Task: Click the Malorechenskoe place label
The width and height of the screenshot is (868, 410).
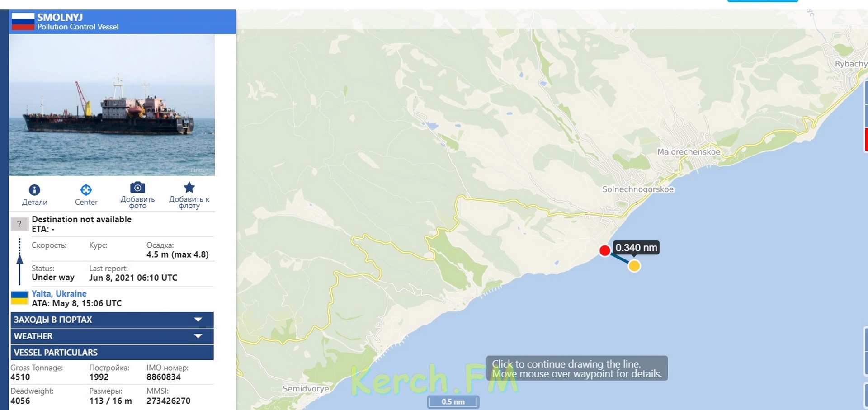Action: point(689,152)
